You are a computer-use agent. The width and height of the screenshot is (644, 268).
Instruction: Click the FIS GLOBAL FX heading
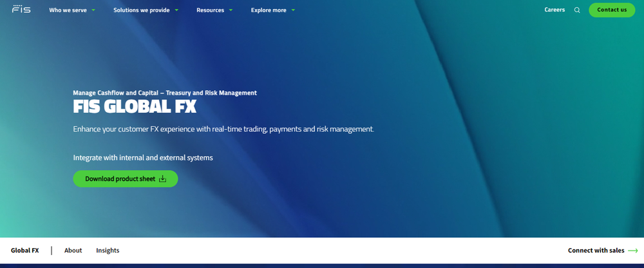(135, 107)
